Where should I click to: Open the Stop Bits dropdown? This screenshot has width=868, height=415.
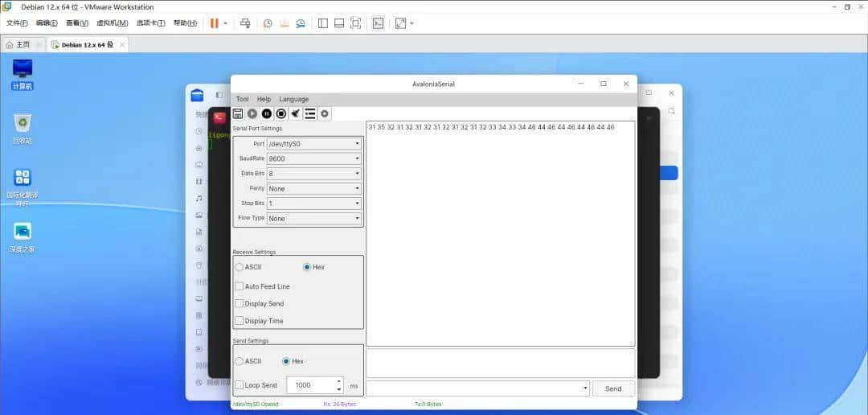[x=314, y=203]
